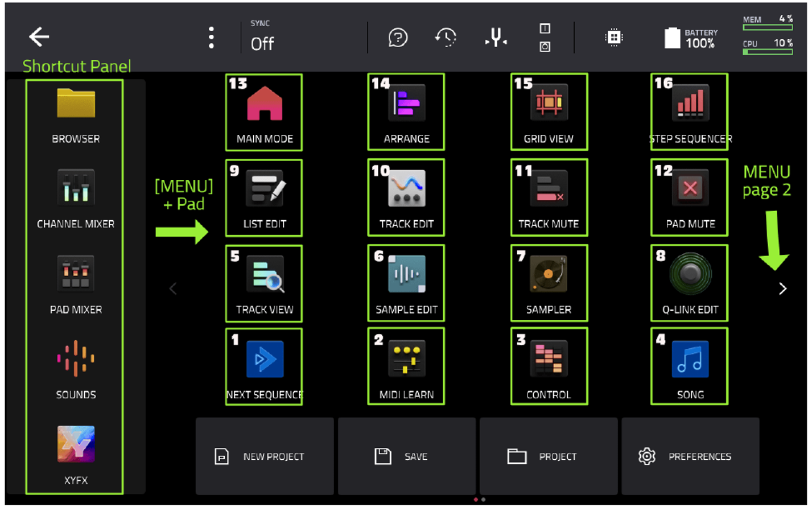
Task: Click the small split-window icon in header
Action: point(545,28)
